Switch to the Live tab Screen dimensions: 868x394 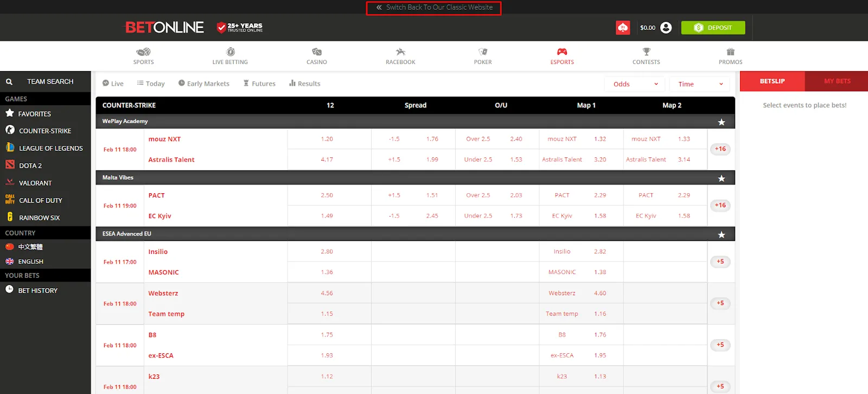click(x=113, y=84)
